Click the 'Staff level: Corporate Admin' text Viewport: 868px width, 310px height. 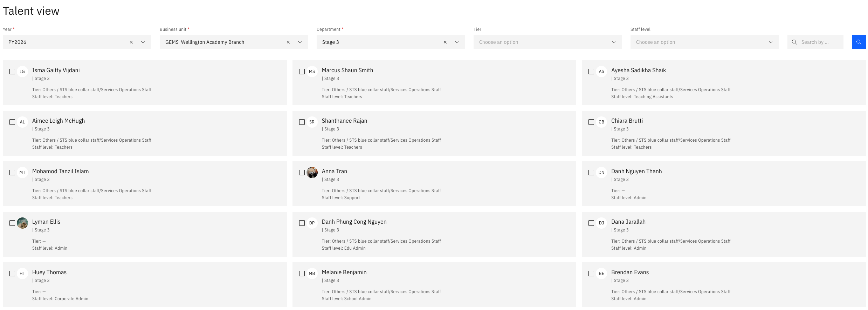point(60,299)
